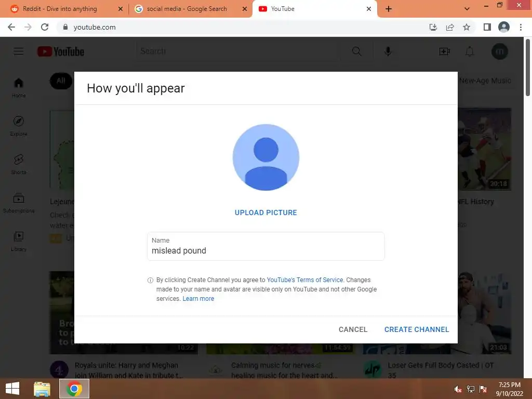Open Subscriptions in YouTube sidebar
532x399 pixels.
click(18, 203)
